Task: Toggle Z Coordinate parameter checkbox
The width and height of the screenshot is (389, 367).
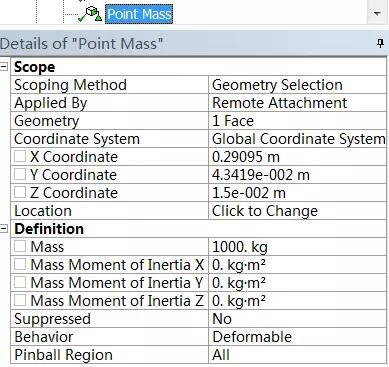Action: click(x=20, y=192)
